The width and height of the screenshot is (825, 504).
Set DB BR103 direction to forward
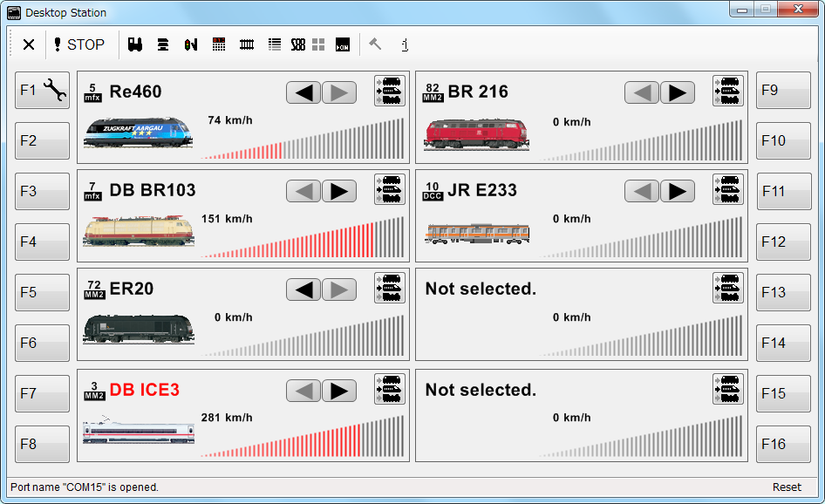click(x=339, y=191)
